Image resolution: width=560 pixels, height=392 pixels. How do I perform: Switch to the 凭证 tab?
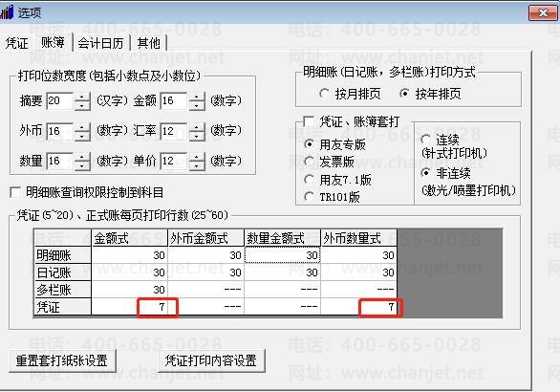coord(17,43)
